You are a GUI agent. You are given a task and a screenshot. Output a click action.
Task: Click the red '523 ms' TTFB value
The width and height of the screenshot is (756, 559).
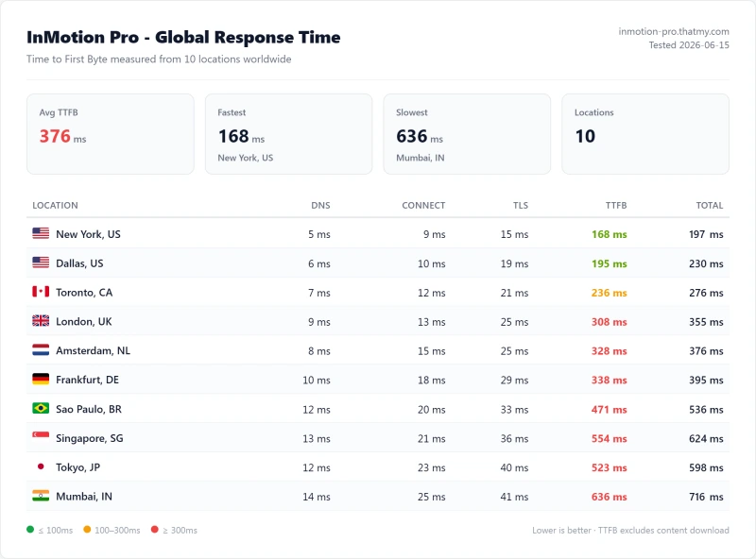[x=610, y=467]
